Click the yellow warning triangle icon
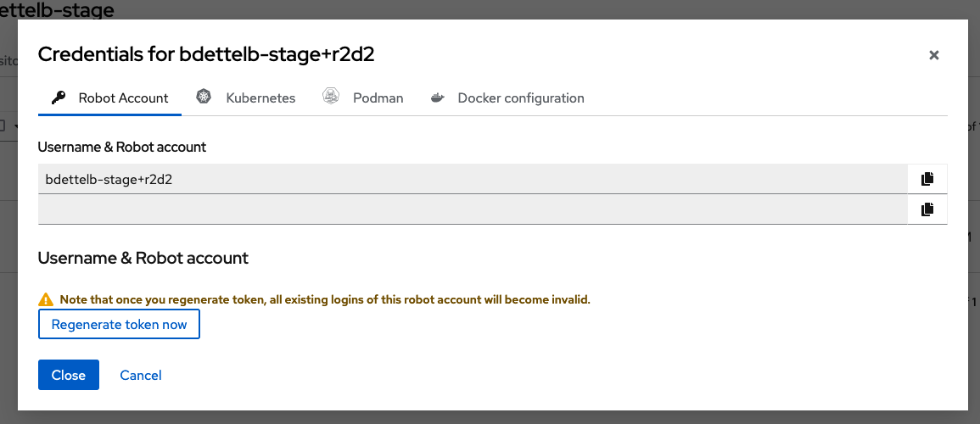Screen dimensions: 980x424 click(x=46, y=300)
